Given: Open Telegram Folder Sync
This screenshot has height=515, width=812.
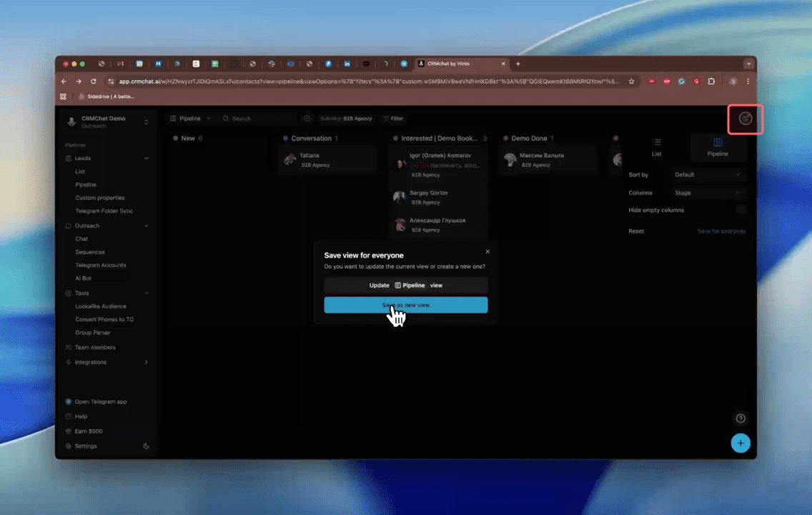Looking at the screenshot, I should pos(104,211).
